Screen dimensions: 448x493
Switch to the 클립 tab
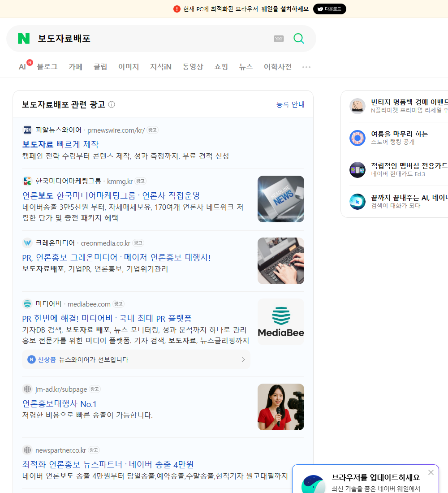[100, 67]
